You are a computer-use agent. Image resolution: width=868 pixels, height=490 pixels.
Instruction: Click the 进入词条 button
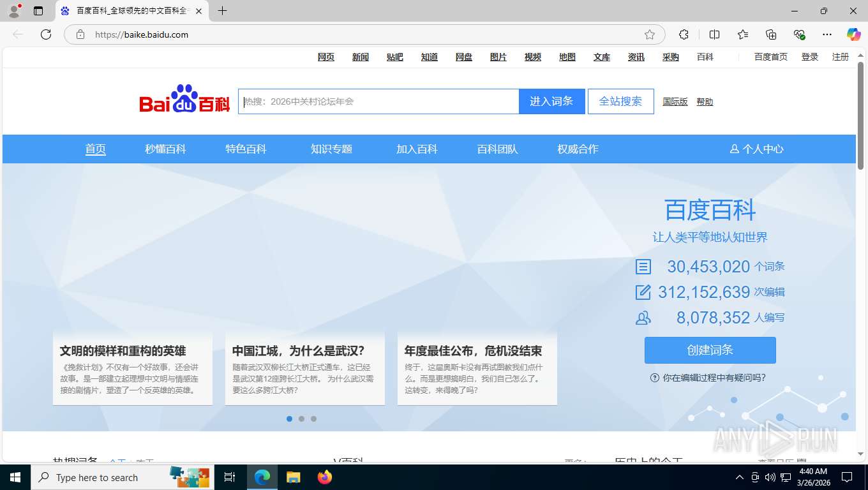(552, 101)
